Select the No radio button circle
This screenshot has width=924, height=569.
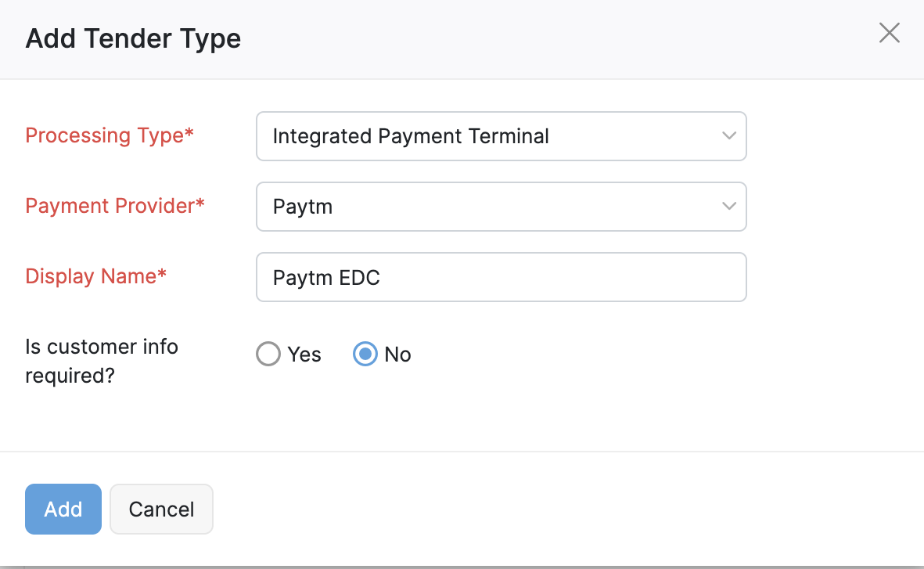pos(365,355)
